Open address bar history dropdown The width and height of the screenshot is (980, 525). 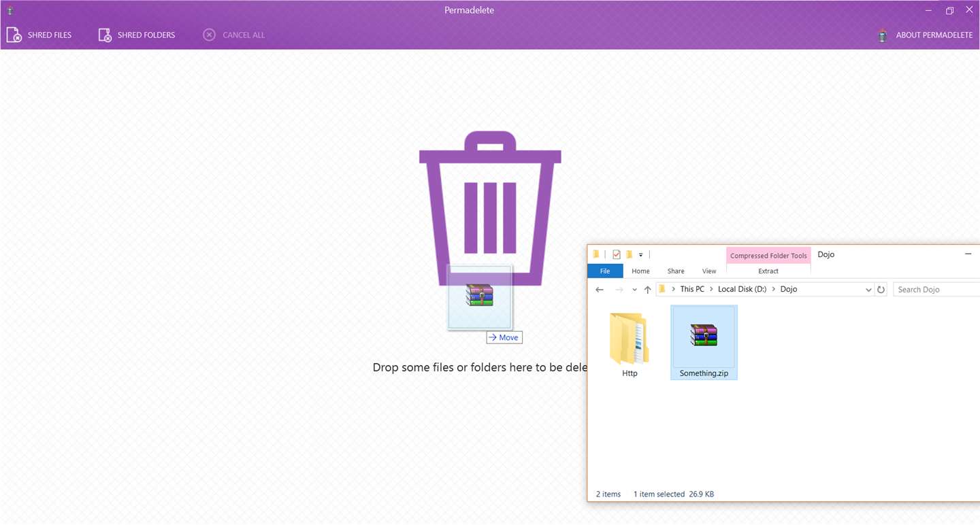tap(868, 290)
